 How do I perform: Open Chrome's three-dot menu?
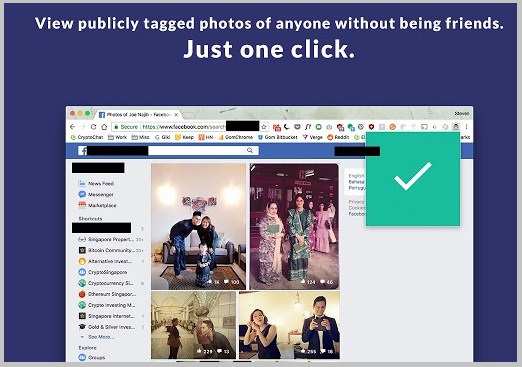(x=466, y=127)
